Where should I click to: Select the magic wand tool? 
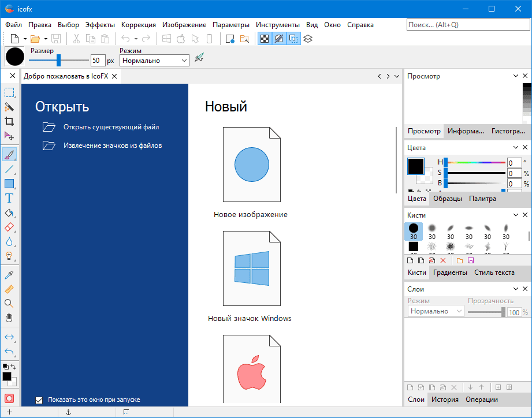click(x=9, y=107)
